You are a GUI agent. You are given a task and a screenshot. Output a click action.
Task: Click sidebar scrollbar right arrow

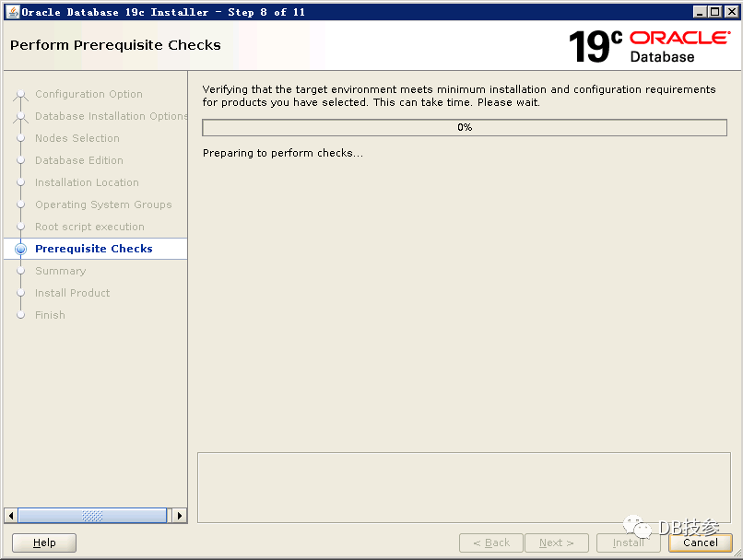tap(180, 516)
